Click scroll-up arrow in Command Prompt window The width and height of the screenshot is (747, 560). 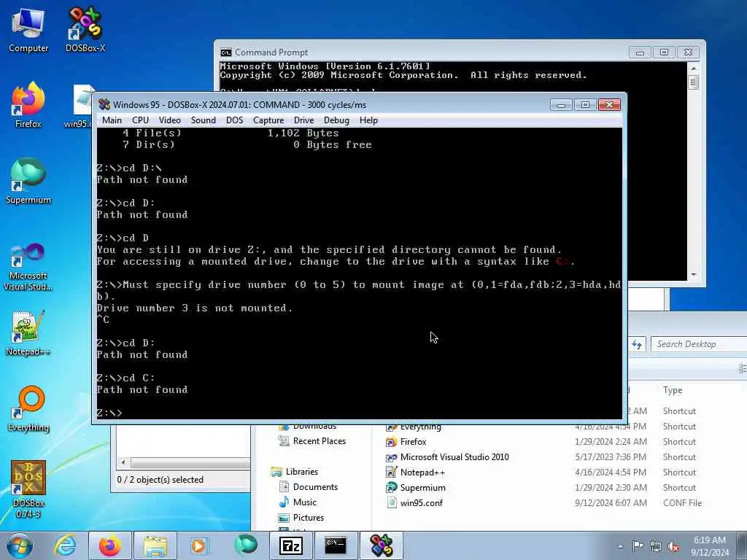(694, 68)
